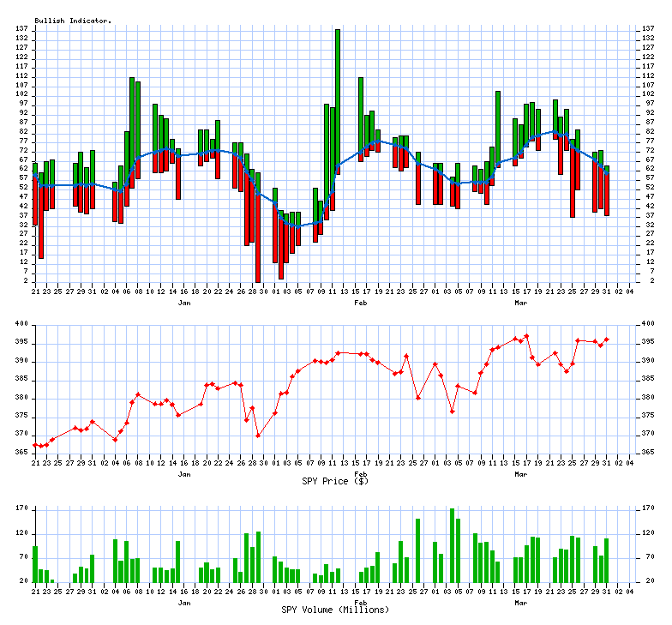
Task: Click the "Mar" label under the SPY volume chart
Action: (520, 604)
